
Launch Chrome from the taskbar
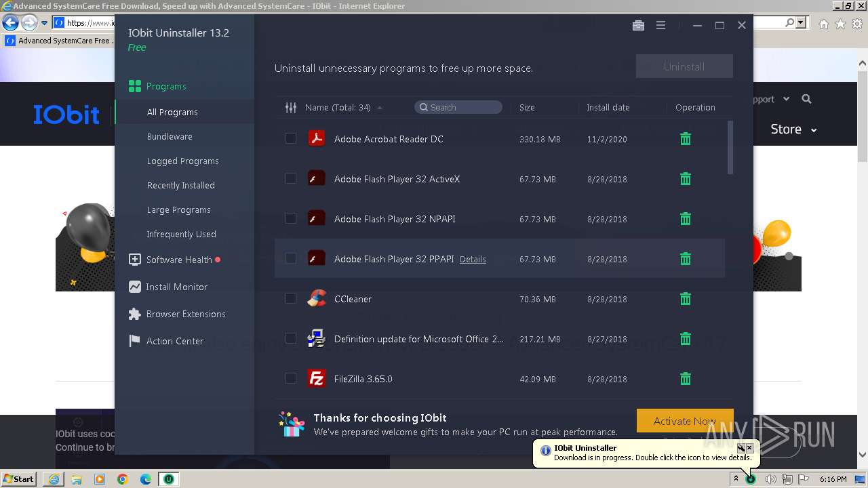tap(123, 479)
